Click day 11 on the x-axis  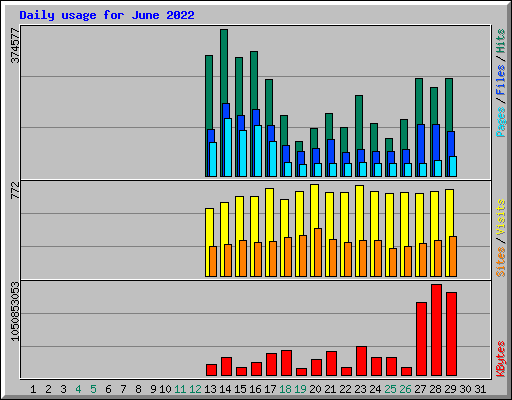[180, 389]
